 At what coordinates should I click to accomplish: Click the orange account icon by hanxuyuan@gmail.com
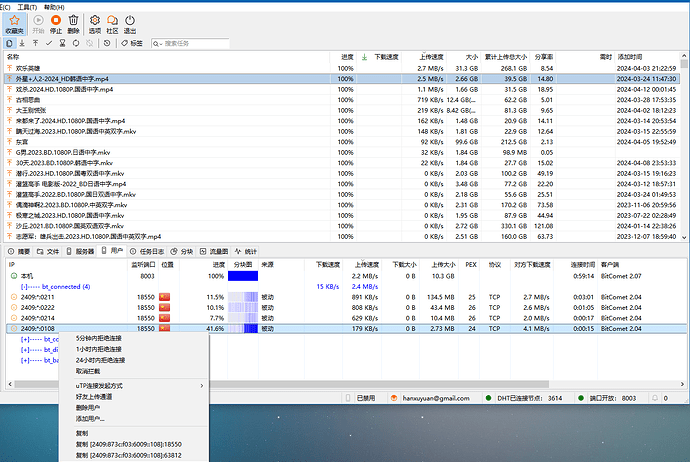coord(394,398)
